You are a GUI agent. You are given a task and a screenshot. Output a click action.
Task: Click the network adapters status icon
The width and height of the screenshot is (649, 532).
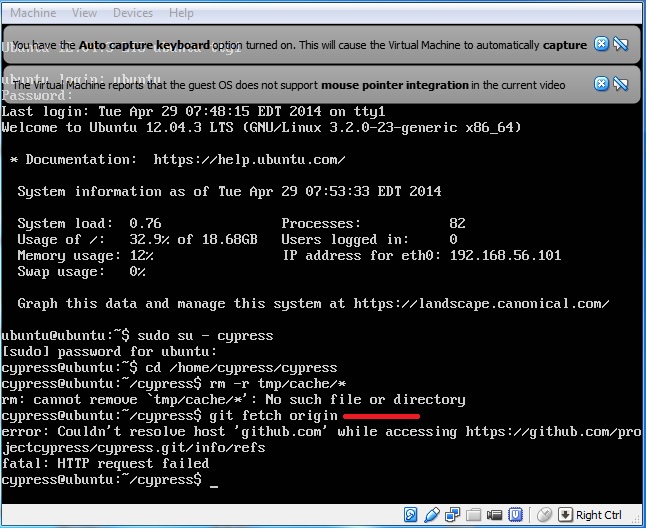coord(452,515)
